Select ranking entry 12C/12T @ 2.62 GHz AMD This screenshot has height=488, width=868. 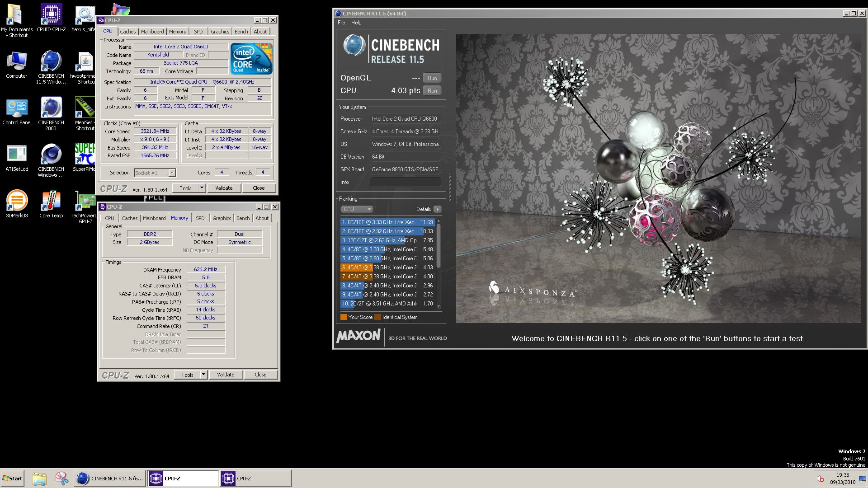pyautogui.click(x=387, y=240)
